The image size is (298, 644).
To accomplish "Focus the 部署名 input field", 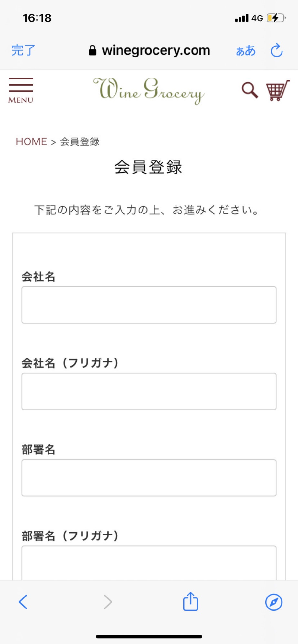I will [149, 478].
